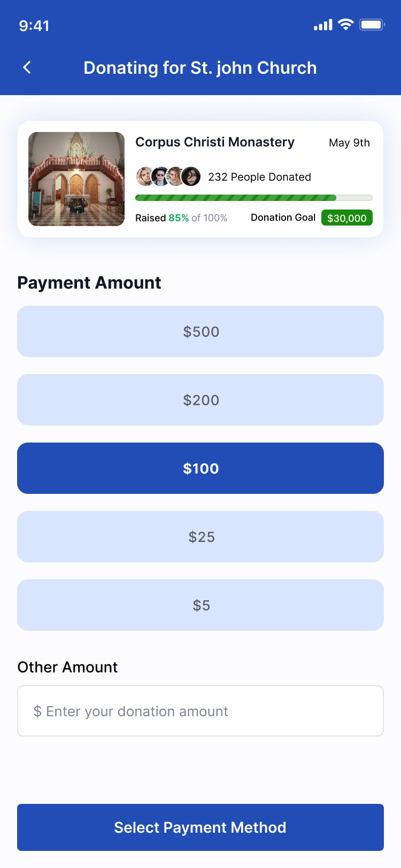
Task: Tap the last donor avatar
Action: coord(191,176)
